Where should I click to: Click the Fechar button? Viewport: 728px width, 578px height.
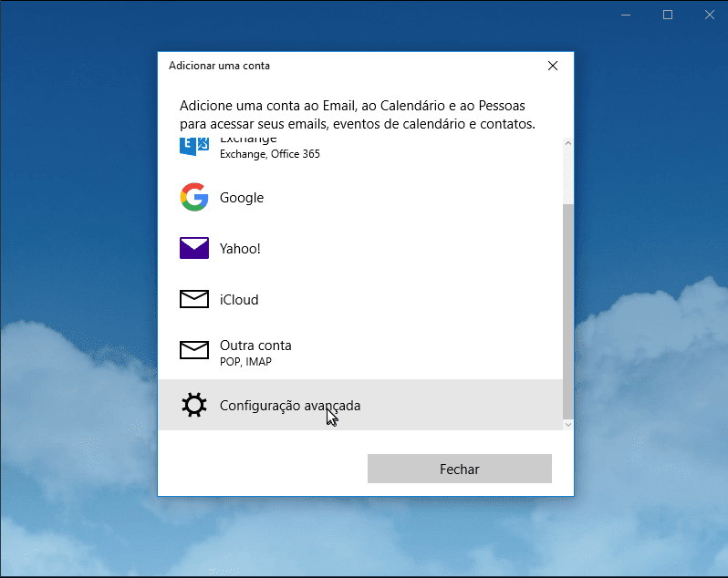point(460,469)
